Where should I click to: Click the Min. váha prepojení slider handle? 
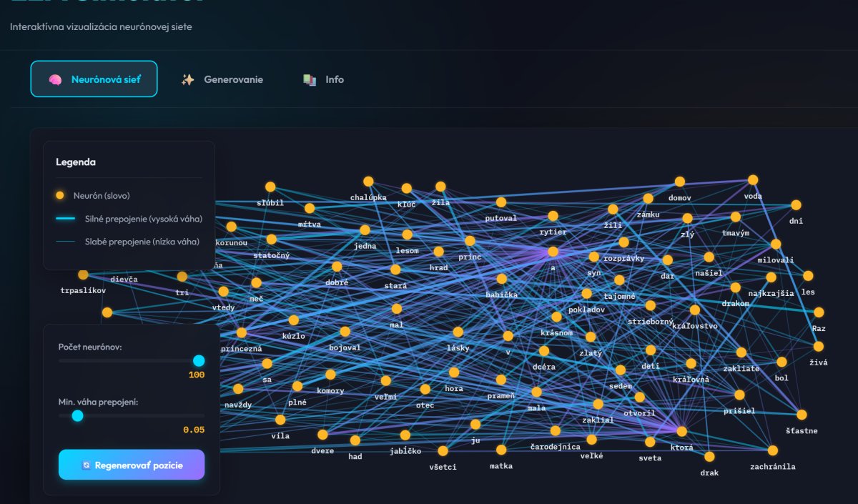(77, 415)
